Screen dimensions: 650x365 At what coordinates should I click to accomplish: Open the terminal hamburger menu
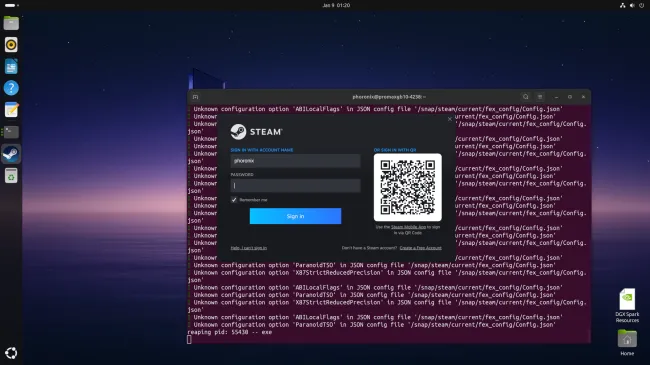pos(540,97)
